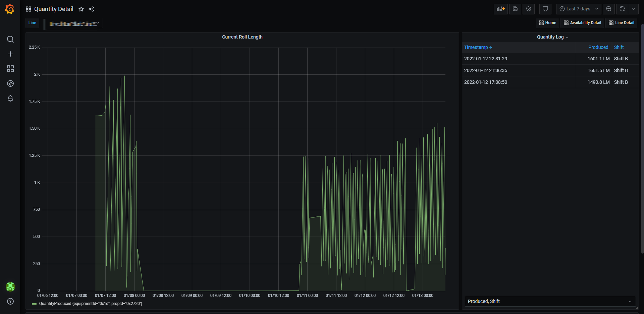Viewport: 644px width, 314px height.
Task: Open the Line variable value dropdown
Action: pyautogui.click(x=73, y=23)
